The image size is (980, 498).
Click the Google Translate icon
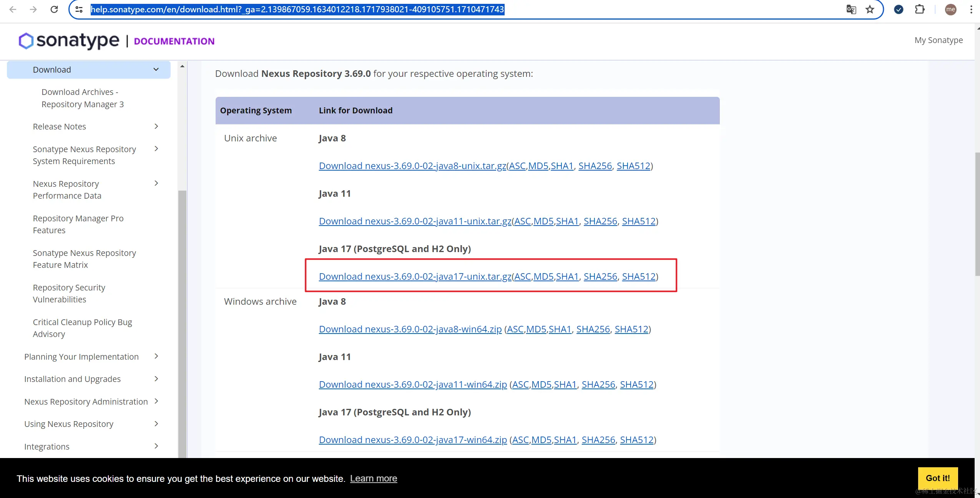point(851,9)
